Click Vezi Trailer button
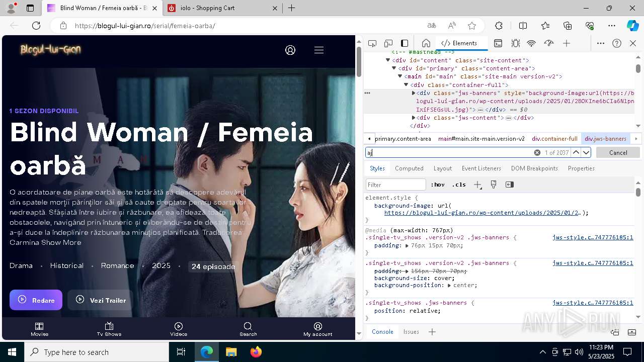The width and height of the screenshot is (644, 362). tap(100, 300)
